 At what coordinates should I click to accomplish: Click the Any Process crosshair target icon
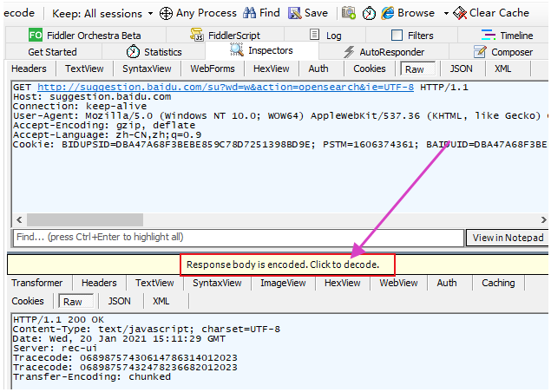(x=166, y=13)
